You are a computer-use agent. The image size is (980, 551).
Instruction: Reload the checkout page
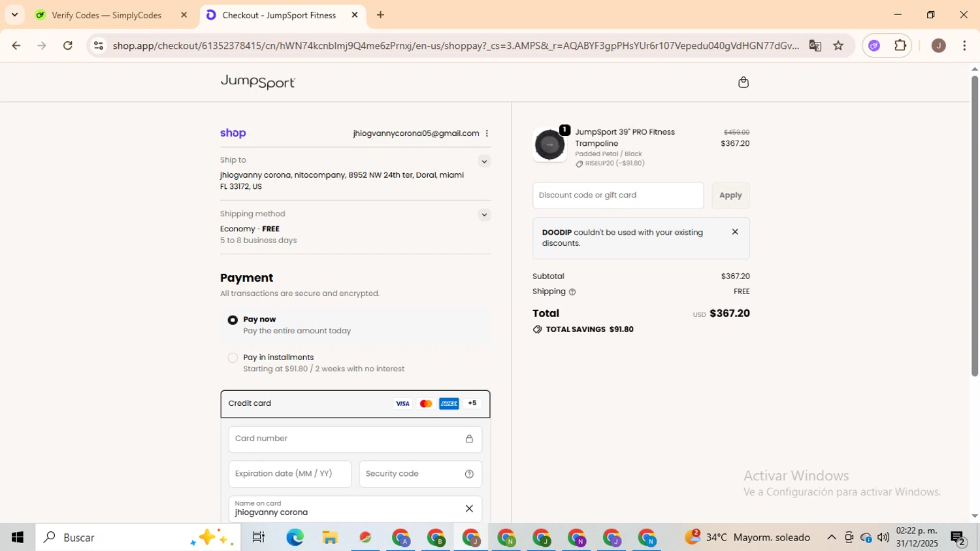(x=68, y=46)
